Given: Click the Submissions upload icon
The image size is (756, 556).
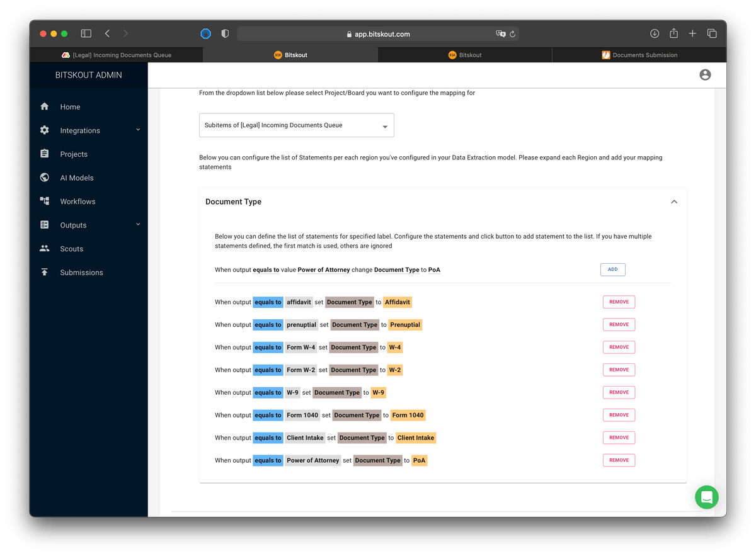Looking at the screenshot, I should [44, 272].
